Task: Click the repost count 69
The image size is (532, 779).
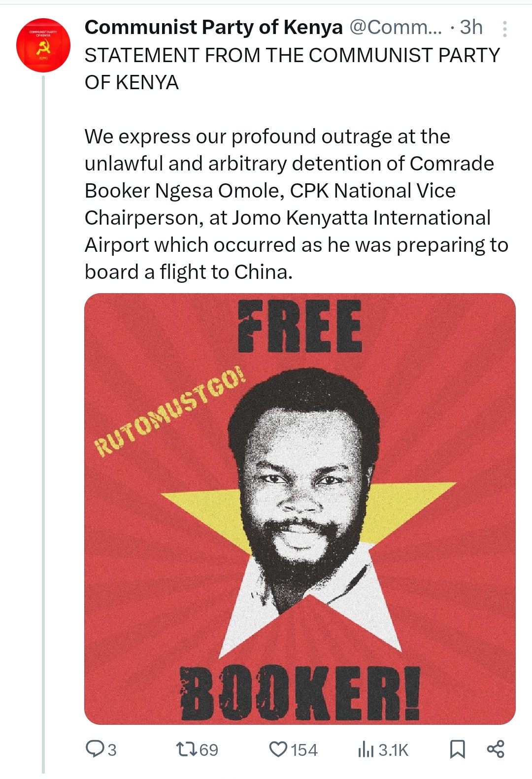Action: point(208,750)
